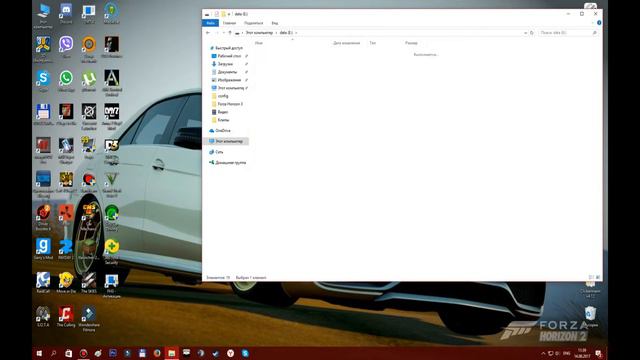Switch Explorer to details view icon

(591, 278)
